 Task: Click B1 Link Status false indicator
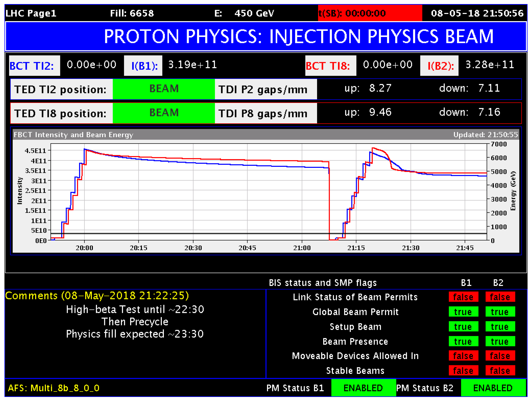[463, 297]
